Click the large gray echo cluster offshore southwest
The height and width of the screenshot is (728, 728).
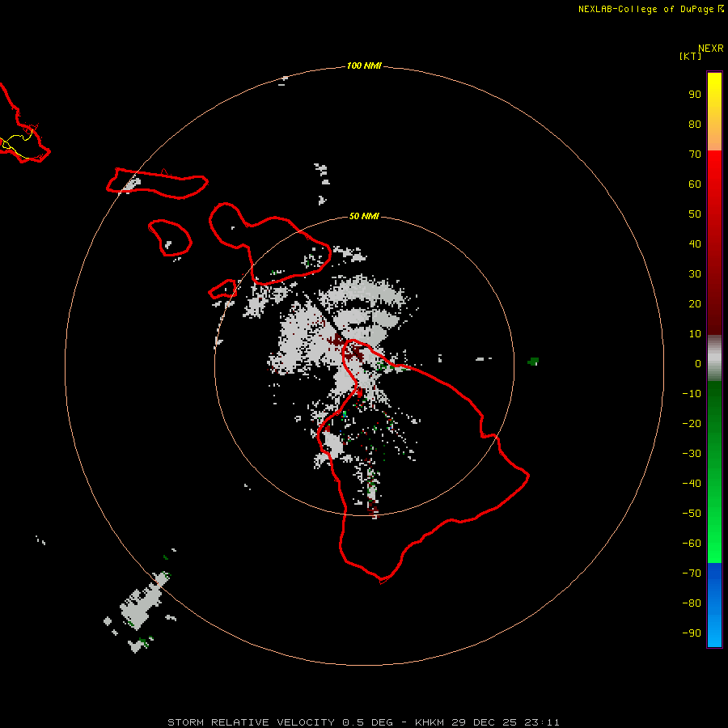pyautogui.click(x=141, y=602)
